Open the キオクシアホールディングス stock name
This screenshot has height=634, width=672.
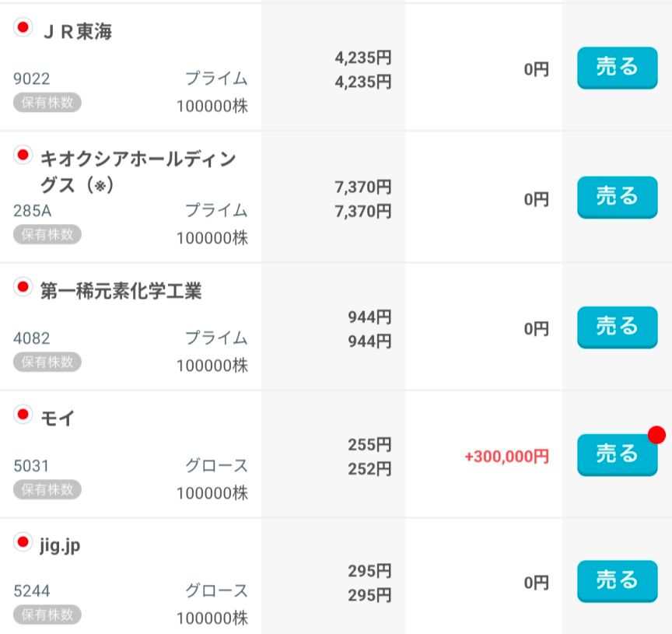(137, 172)
